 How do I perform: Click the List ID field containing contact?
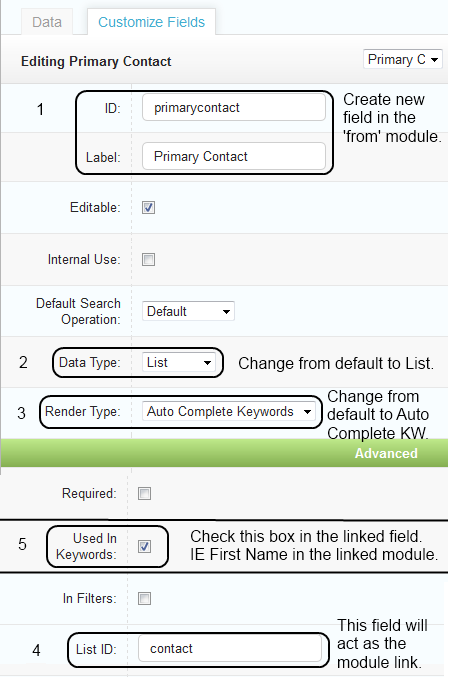point(230,649)
